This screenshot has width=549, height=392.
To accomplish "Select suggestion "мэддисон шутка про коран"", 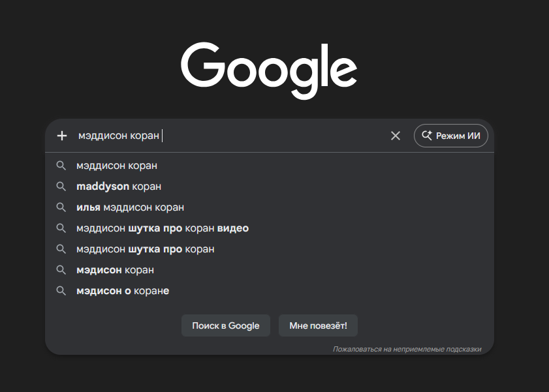I will (x=269, y=249).
